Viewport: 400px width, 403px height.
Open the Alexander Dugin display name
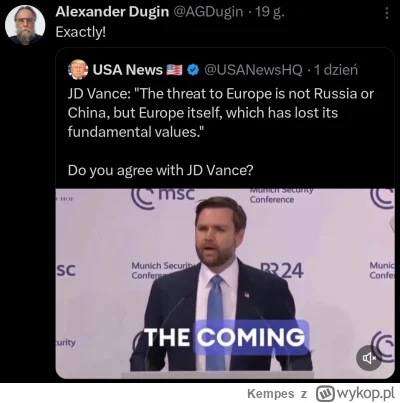point(112,12)
